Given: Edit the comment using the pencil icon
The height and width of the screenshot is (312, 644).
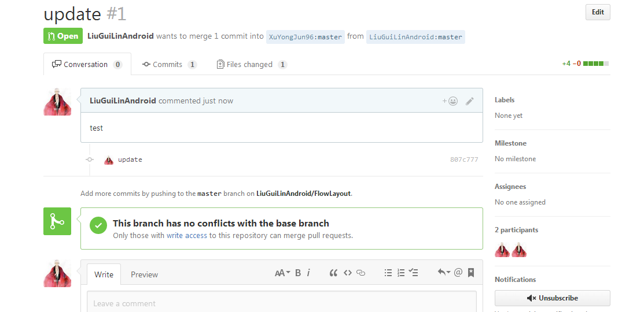Looking at the screenshot, I should [470, 101].
